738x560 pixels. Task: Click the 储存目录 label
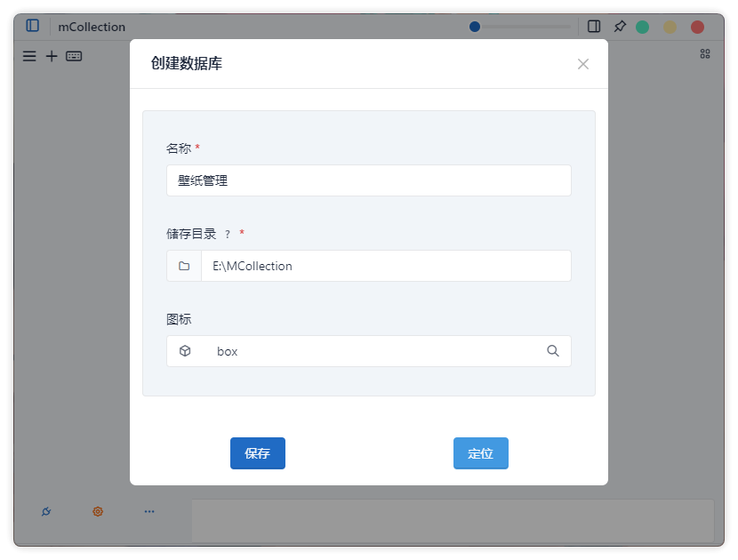tap(191, 234)
